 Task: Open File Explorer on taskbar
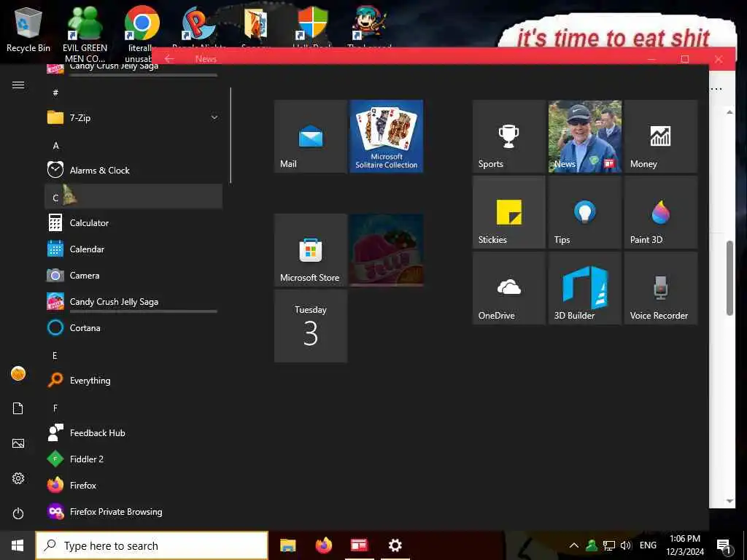(x=287, y=545)
